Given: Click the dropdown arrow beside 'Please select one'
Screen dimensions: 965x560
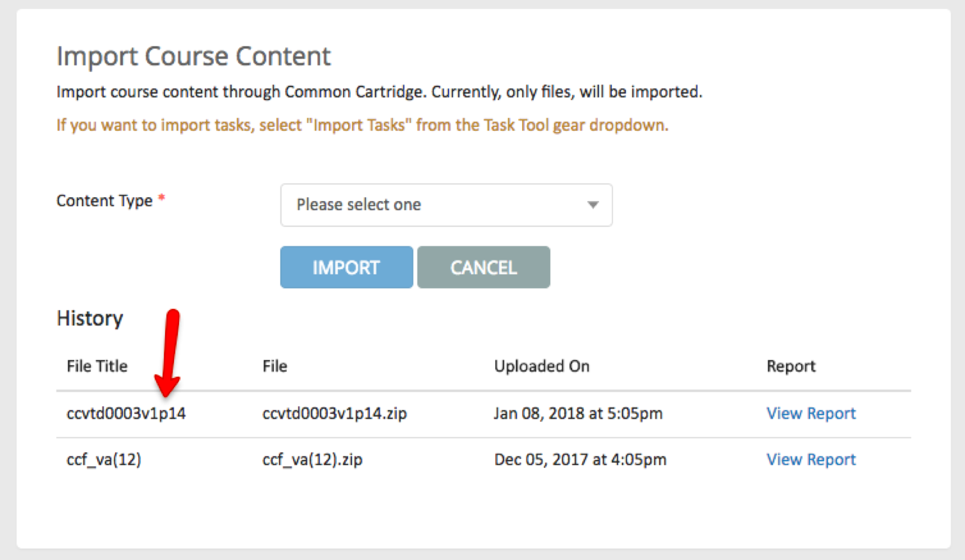Looking at the screenshot, I should point(593,205).
